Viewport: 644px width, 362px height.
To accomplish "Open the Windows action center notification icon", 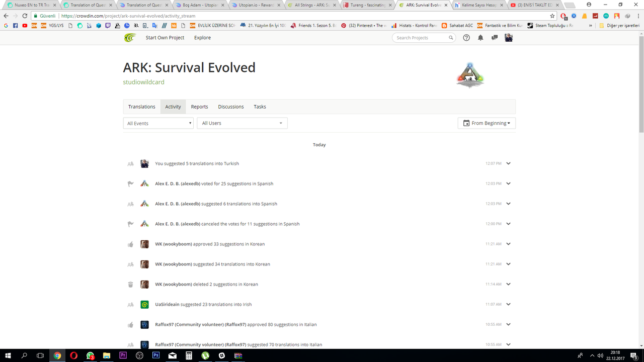I will [634, 355].
